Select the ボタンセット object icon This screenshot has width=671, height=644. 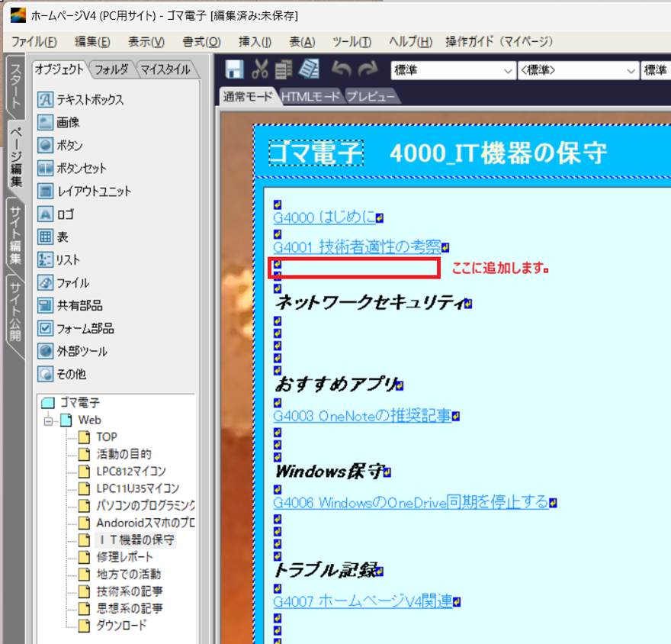(45, 169)
